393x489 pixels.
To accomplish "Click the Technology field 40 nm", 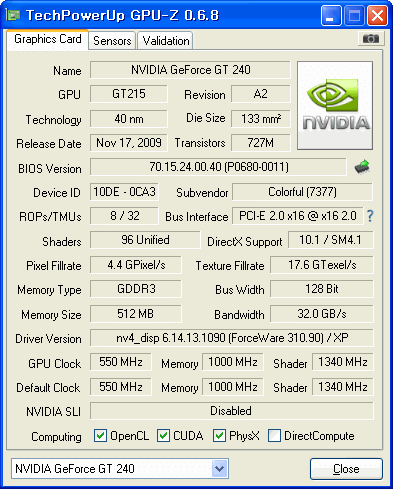I will (x=129, y=119).
